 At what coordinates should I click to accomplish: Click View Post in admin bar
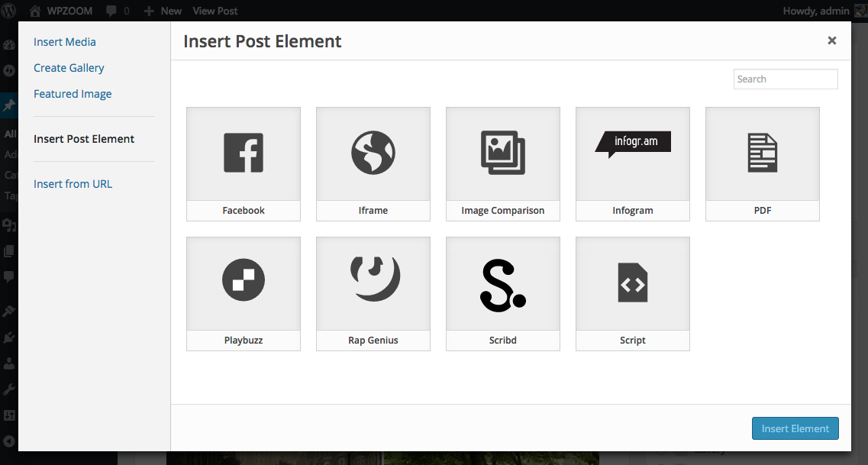tap(215, 11)
